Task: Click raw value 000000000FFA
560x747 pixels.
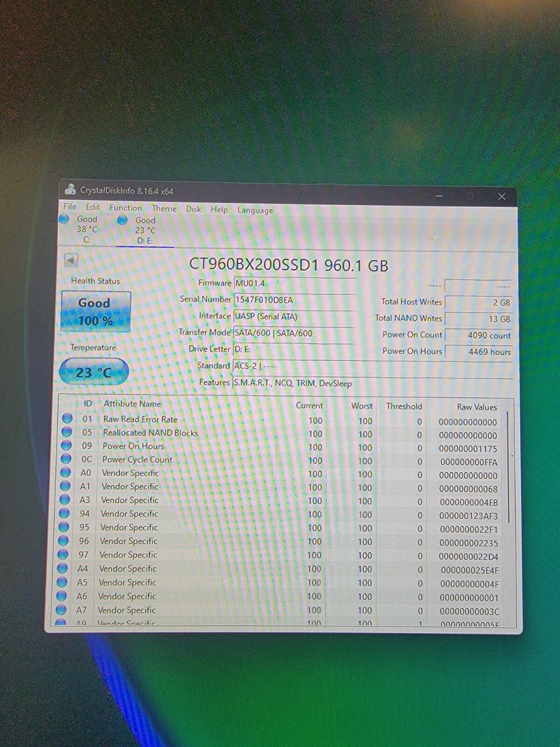Action: point(469,462)
